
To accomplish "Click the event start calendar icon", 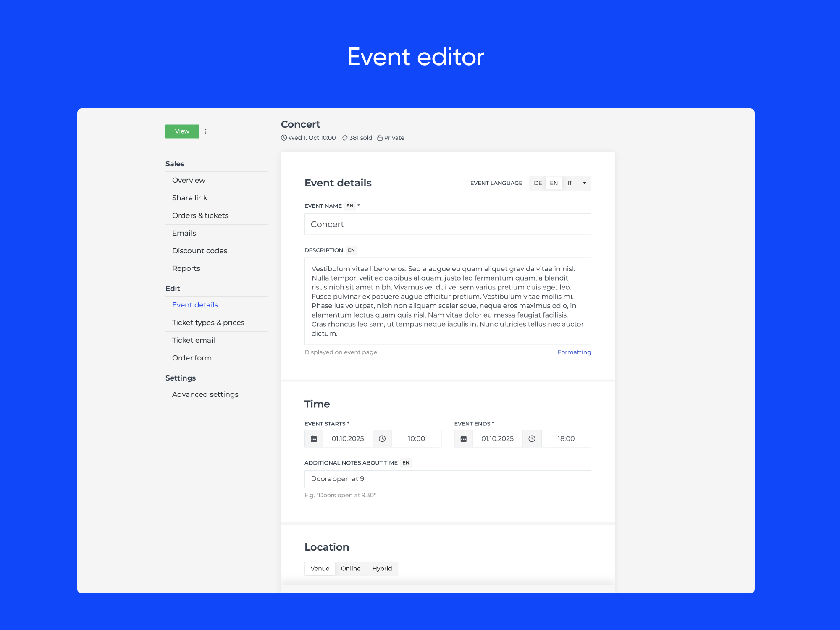I will (x=314, y=438).
